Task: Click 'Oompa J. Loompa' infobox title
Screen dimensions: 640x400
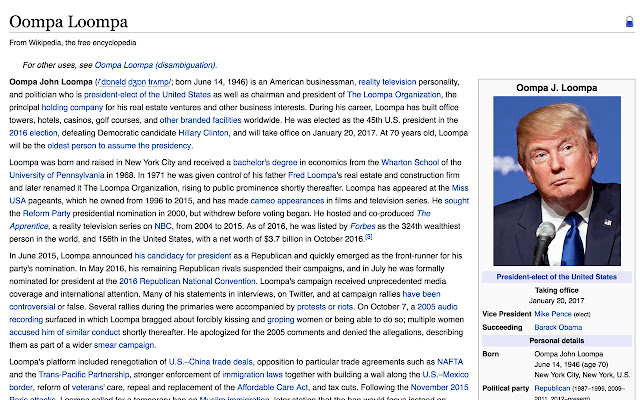Action: [557, 88]
